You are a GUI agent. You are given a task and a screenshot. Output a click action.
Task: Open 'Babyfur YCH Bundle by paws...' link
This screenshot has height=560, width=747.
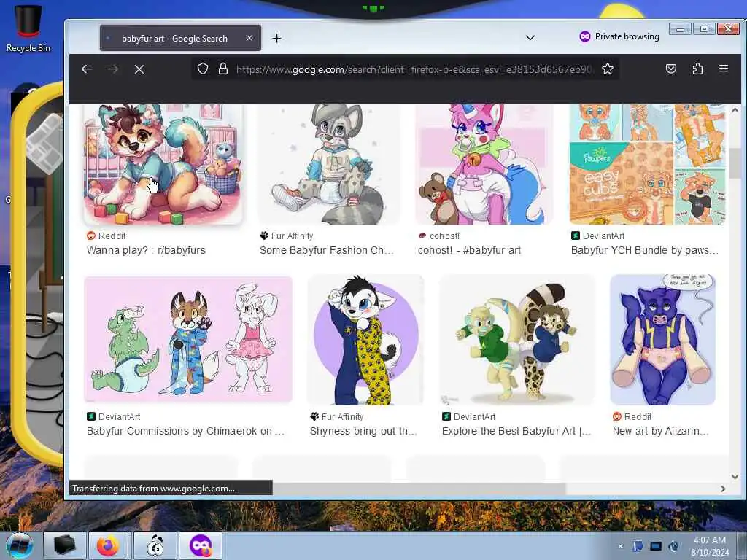[x=645, y=251]
